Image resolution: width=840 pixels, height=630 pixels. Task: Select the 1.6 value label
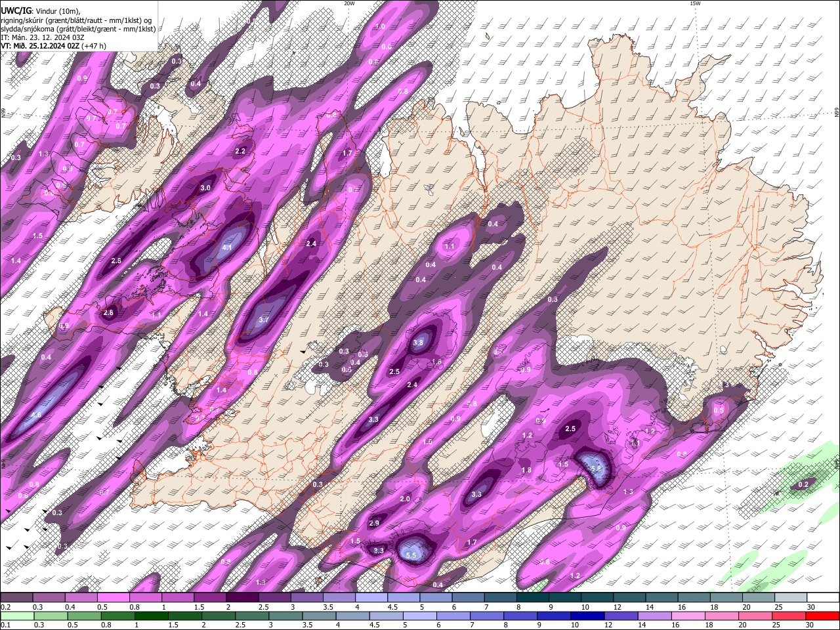click(437, 362)
